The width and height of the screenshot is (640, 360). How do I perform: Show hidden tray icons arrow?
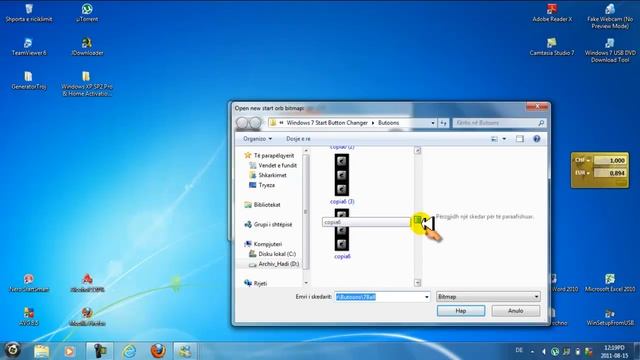[532, 351]
